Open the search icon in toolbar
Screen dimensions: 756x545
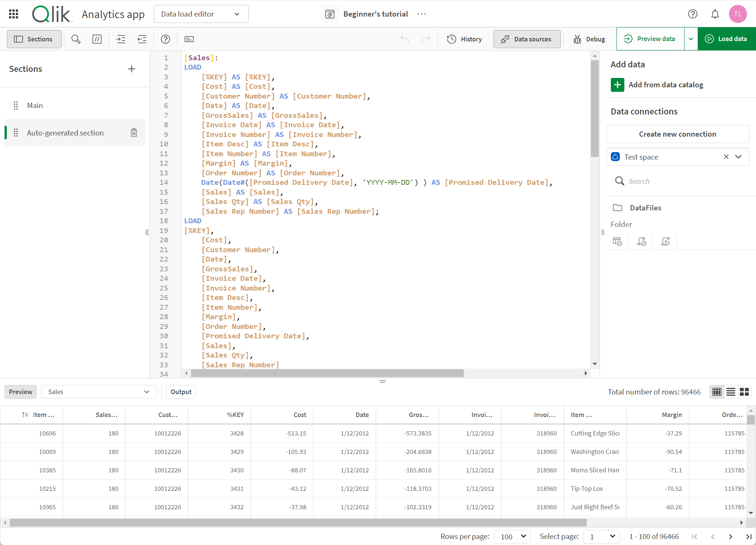point(75,40)
